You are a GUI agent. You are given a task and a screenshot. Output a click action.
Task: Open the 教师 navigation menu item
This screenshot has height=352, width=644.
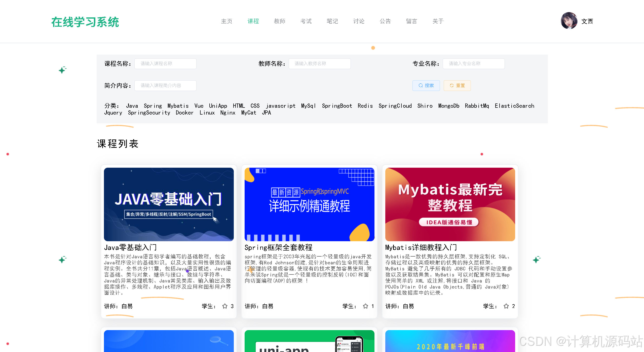coord(279,21)
